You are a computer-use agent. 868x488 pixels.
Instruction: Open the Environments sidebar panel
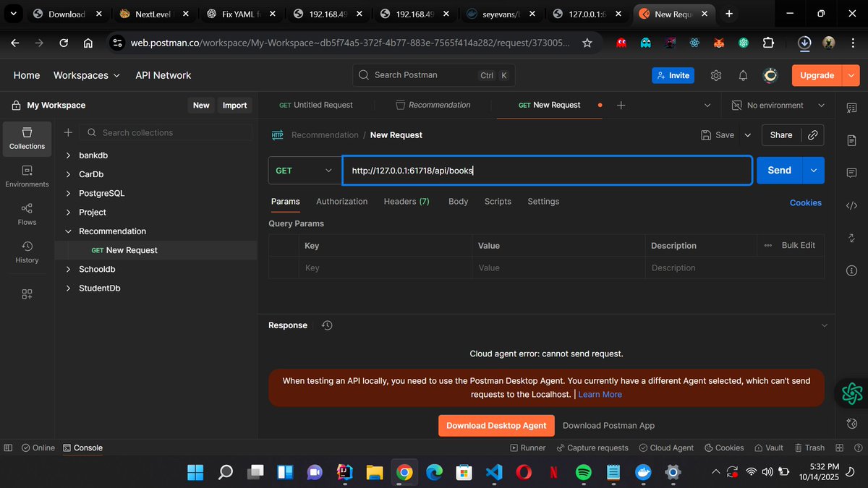(27, 177)
